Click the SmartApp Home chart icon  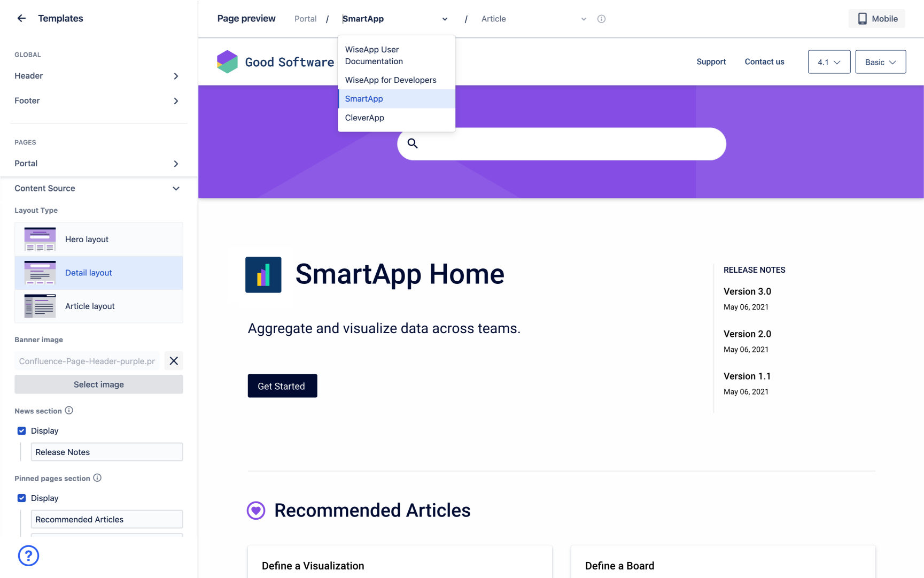click(263, 275)
